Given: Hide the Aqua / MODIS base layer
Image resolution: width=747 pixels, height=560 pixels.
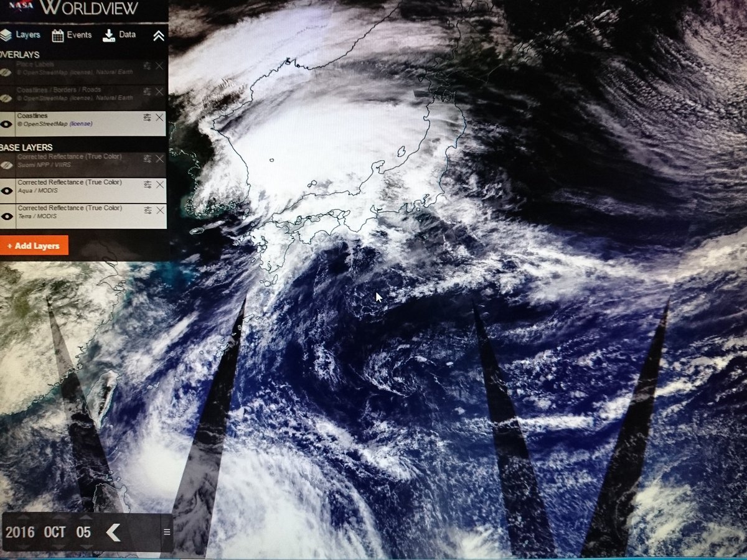Looking at the screenshot, I should pos(7,190).
